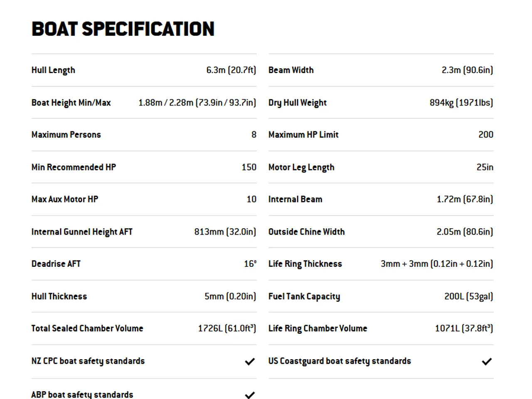
Task: Click the Boat Specification heading
Action: pos(123,29)
